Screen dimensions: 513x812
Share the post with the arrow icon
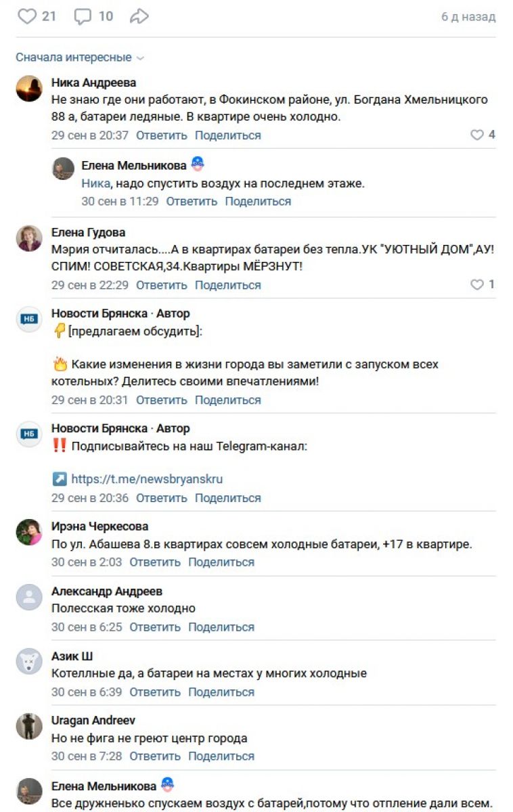pos(139,17)
